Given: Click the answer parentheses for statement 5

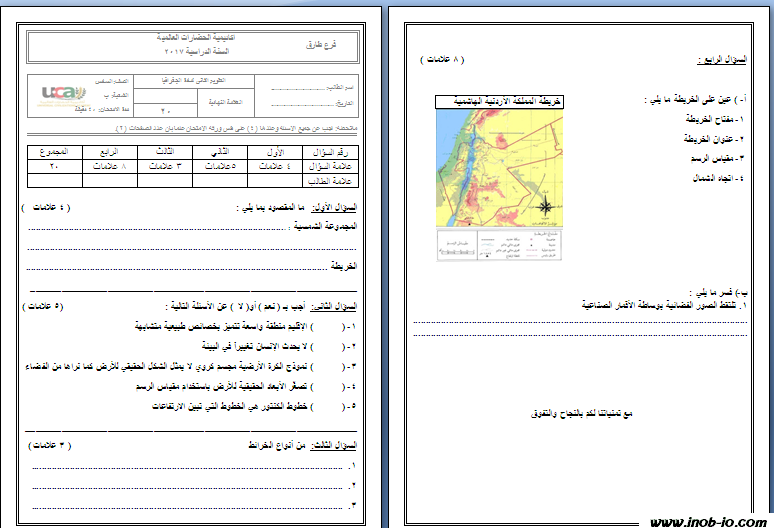Looking at the screenshot, I should [349, 405].
